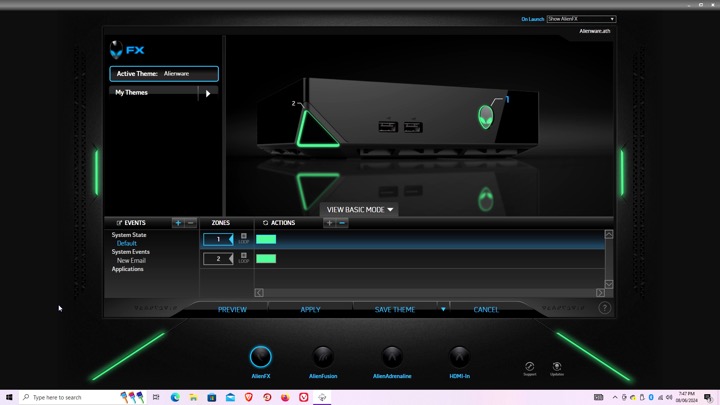This screenshot has height=405, width=720.
Task: Check for updates via Updates icon
Action: pyautogui.click(x=557, y=367)
